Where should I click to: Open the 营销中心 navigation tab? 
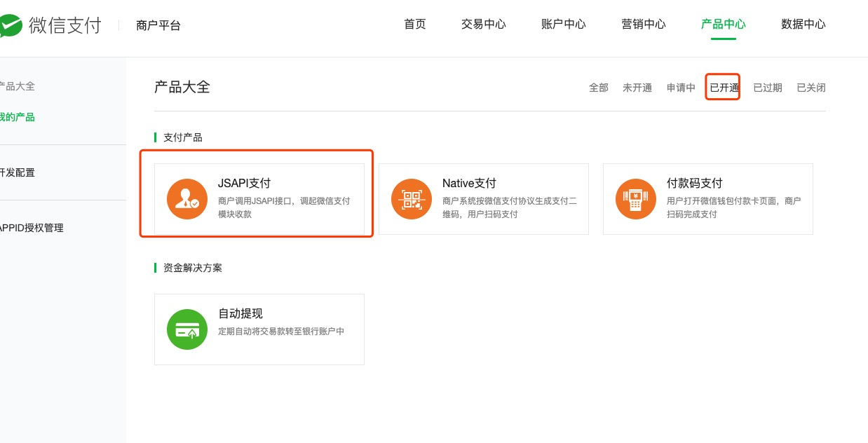(644, 24)
